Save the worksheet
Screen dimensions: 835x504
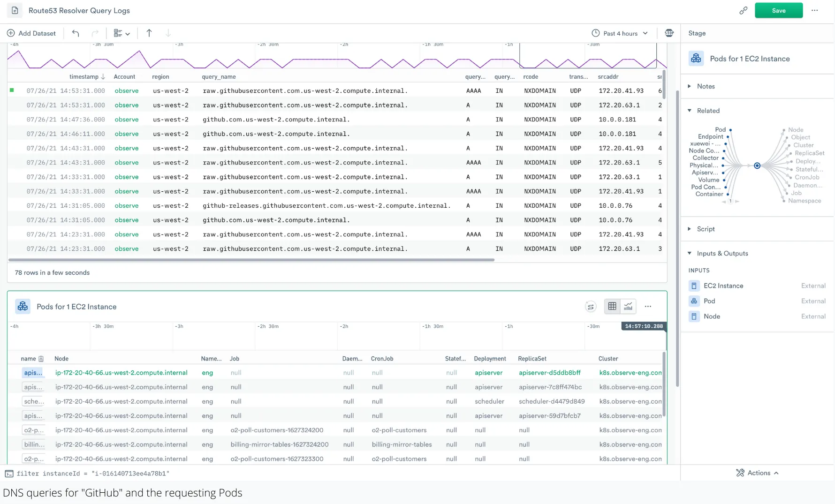[779, 10]
